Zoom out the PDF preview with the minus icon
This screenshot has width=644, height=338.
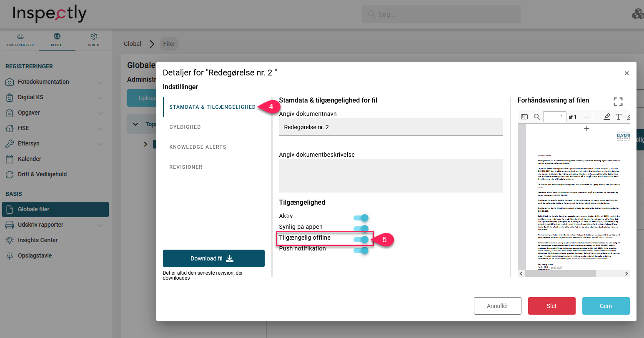point(587,117)
